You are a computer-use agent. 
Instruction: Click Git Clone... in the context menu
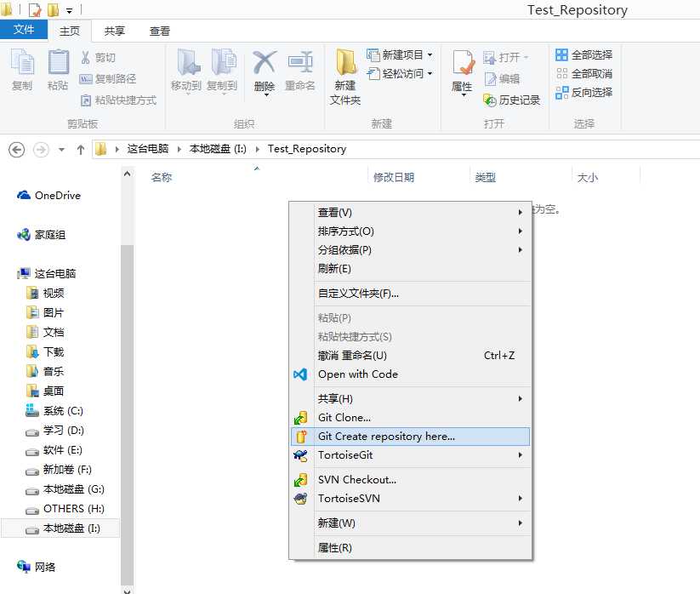click(x=410, y=418)
